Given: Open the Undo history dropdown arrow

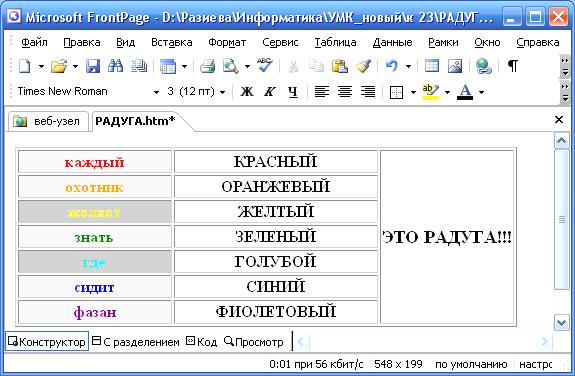Looking at the screenshot, I should [408, 66].
